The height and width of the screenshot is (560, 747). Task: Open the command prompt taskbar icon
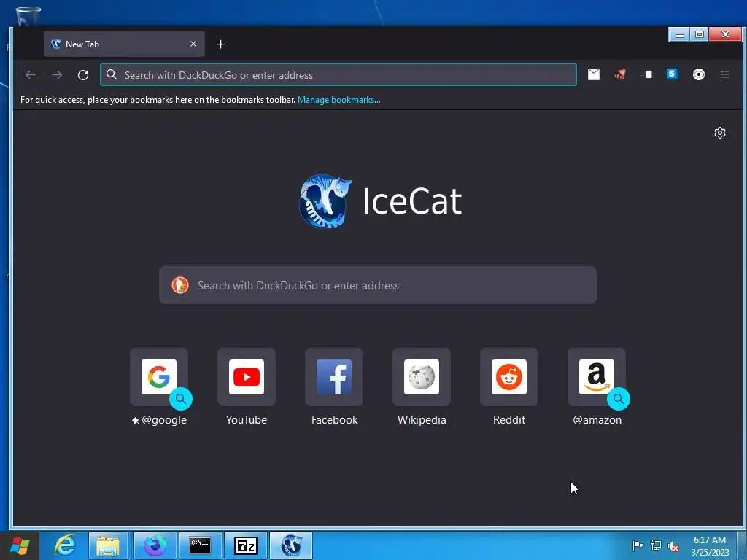[x=200, y=545]
